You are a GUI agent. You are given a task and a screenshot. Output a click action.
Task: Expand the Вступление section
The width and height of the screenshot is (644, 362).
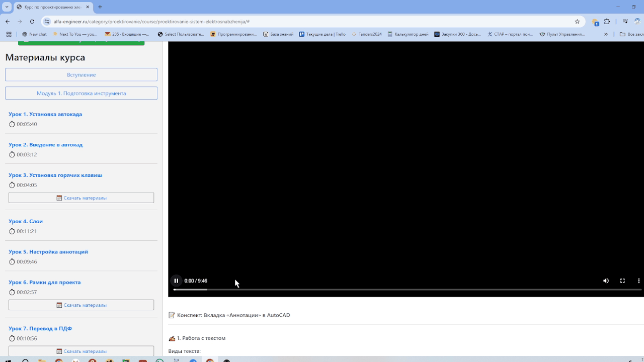[81, 74]
